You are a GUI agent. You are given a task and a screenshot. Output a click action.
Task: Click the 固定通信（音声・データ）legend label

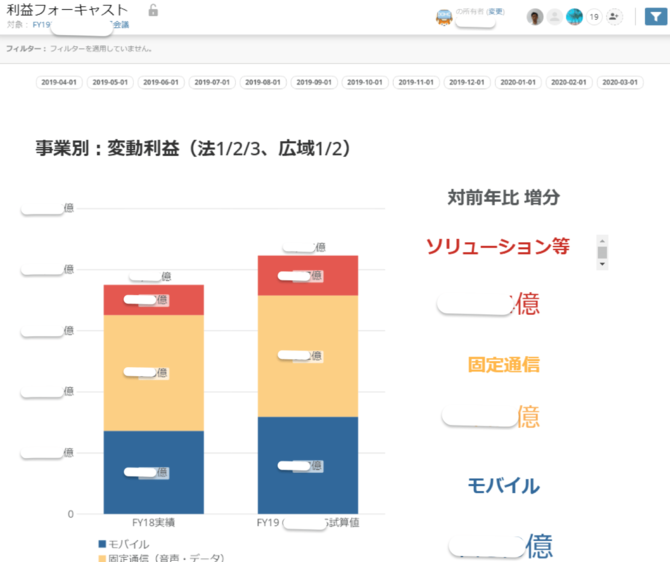point(166,558)
